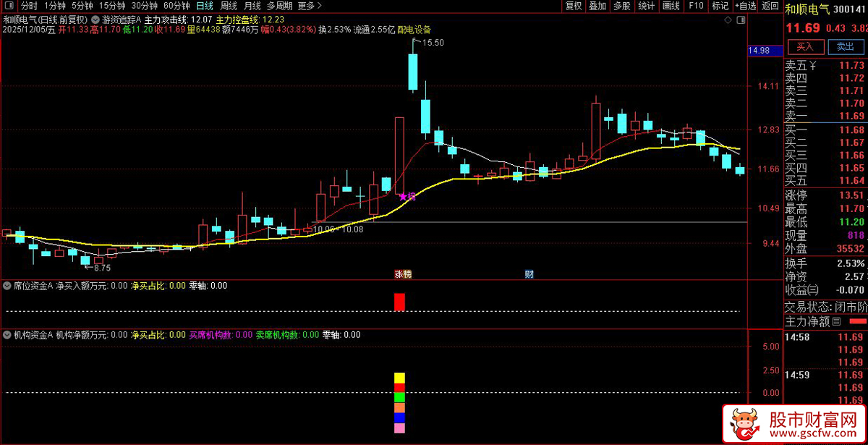The width and height of the screenshot is (868, 445).
Task: Click the list icon beside 主力净额
Action: point(837,321)
